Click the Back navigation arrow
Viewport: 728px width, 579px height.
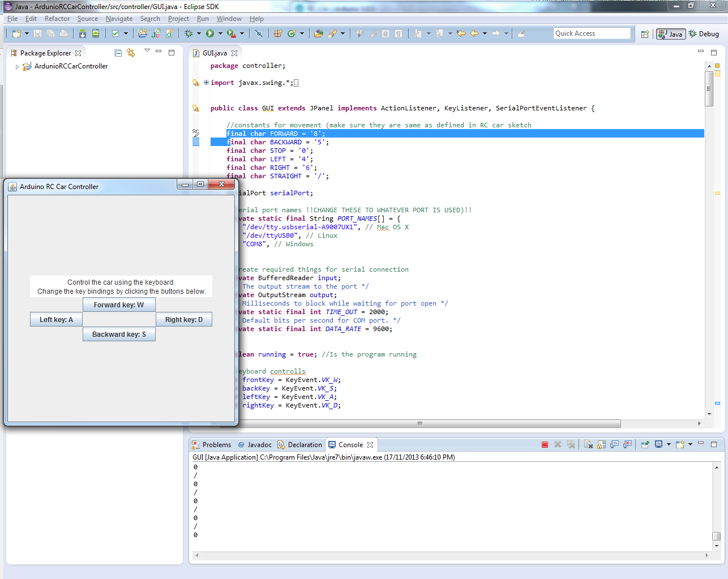tap(474, 34)
